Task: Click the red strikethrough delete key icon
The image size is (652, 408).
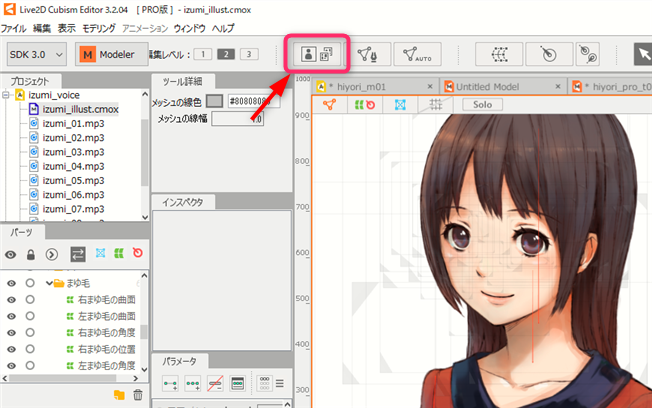Action: [x=213, y=383]
